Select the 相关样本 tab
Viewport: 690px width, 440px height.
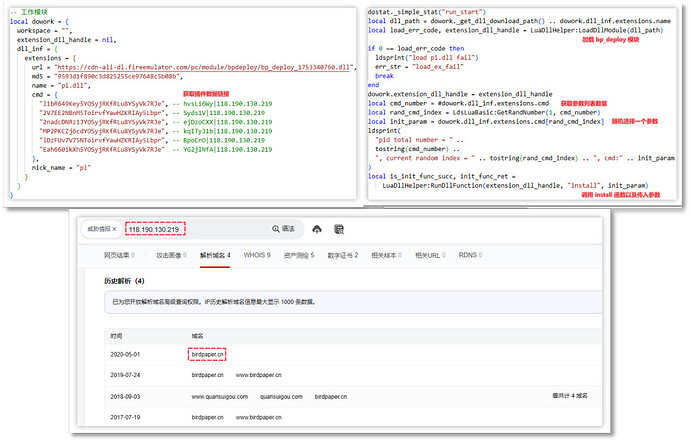coord(387,256)
